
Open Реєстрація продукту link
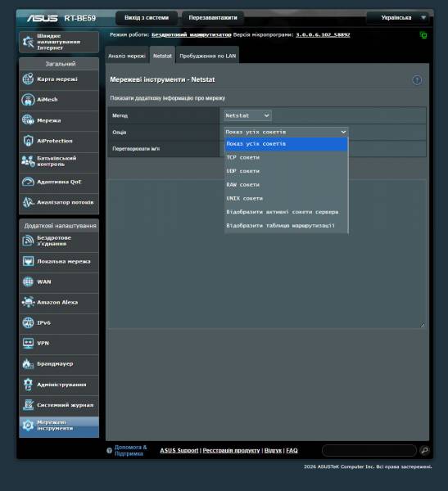click(x=231, y=450)
